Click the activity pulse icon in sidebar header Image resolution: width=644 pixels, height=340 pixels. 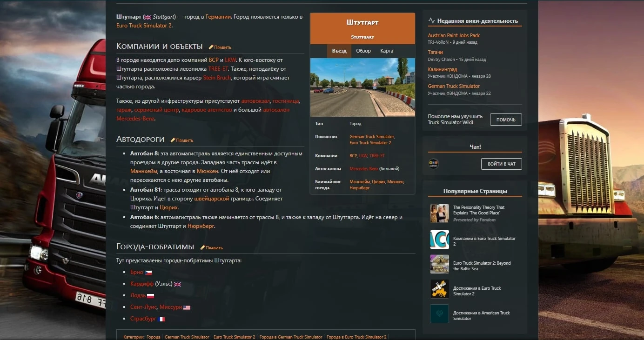431,20
